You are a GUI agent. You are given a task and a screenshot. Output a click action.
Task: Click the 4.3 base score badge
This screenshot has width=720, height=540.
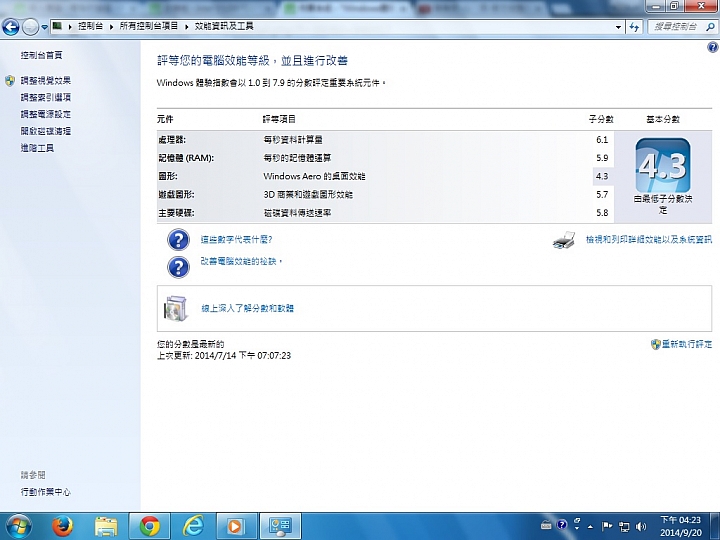663,165
